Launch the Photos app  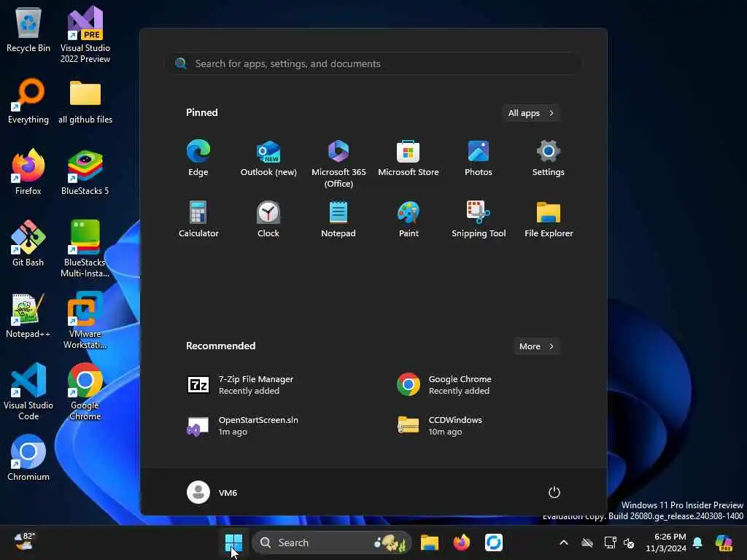479,158
